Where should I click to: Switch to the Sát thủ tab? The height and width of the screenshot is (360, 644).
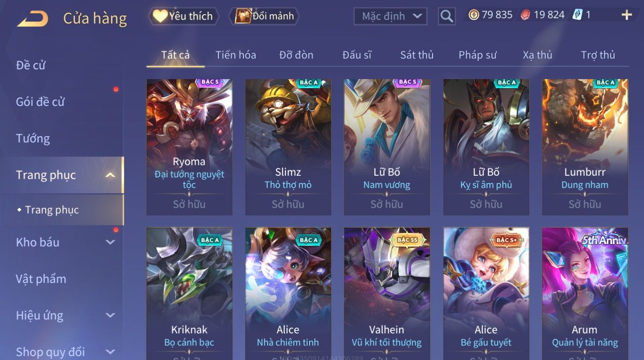(x=417, y=55)
